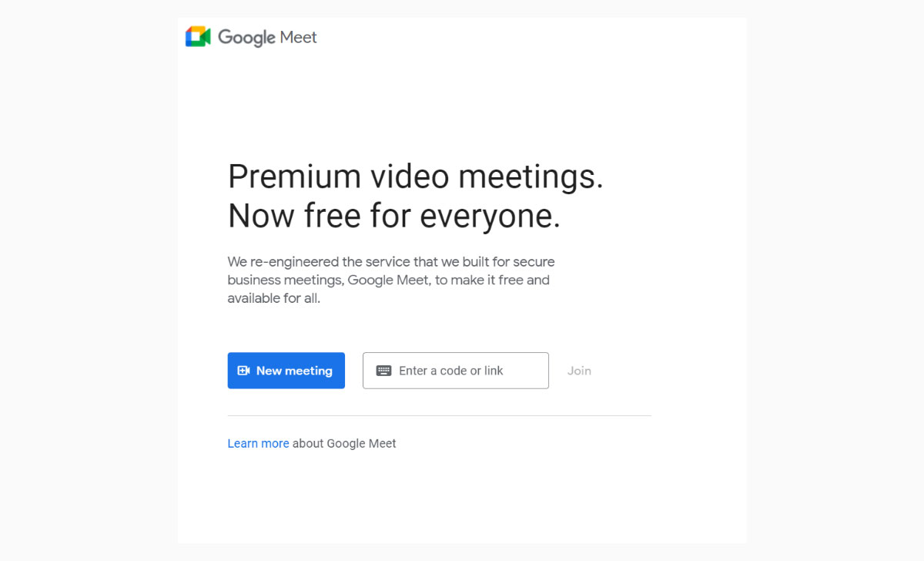The image size is (924, 561).
Task: Click the 'Now free for everyone.' headline line
Action: pyautogui.click(x=394, y=217)
